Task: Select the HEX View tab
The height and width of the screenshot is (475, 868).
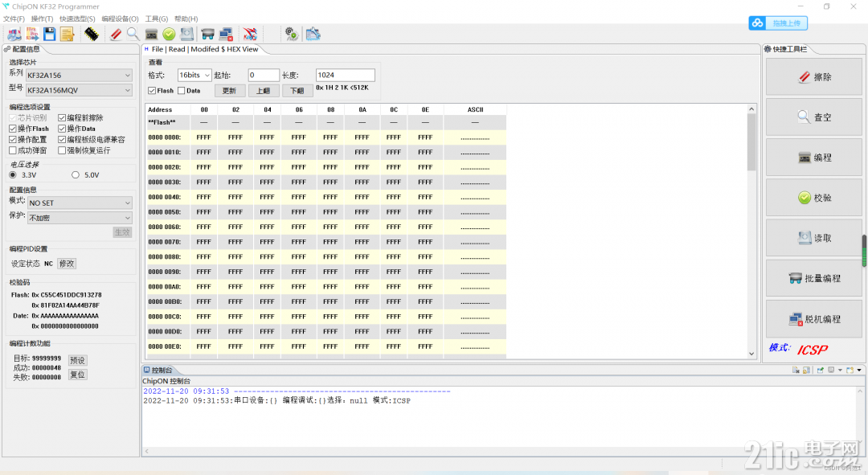Action: click(205, 49)
